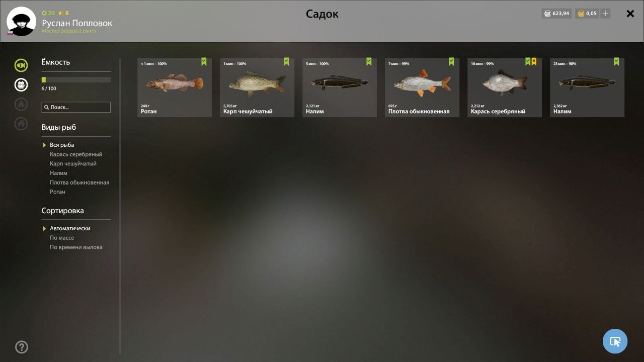The image size is (644, 362).
Task: Click the Поиск search field
Action: pos(76,107)
